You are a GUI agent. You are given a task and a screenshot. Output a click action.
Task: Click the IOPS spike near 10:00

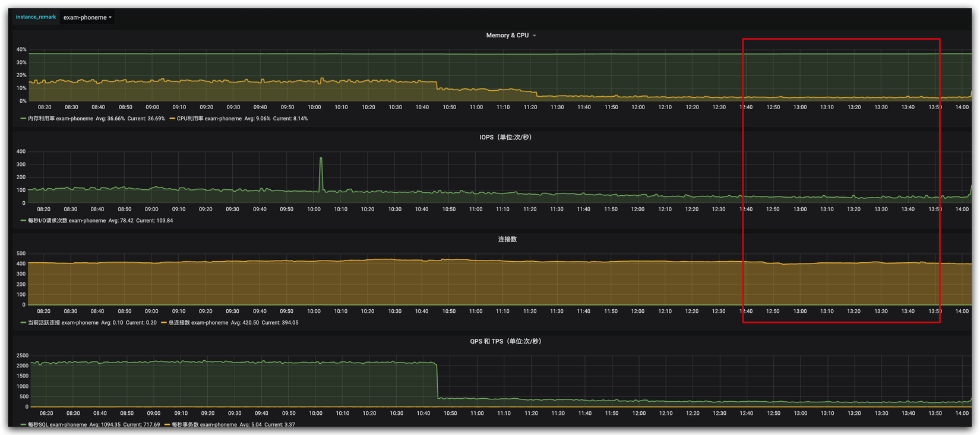[321, 159]
